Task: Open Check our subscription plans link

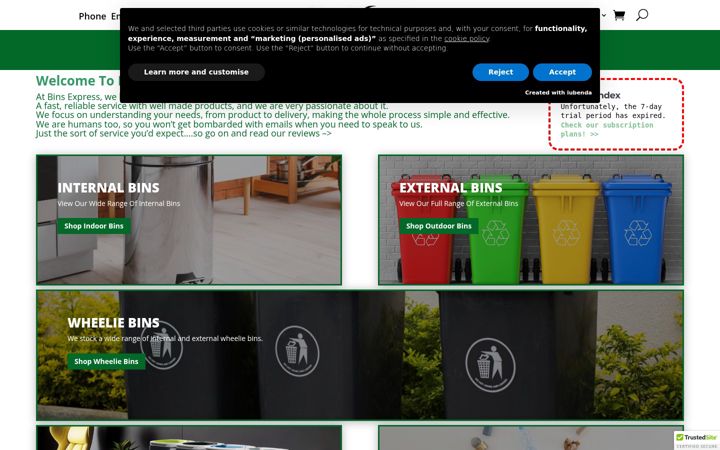Action: pos(606,129)
